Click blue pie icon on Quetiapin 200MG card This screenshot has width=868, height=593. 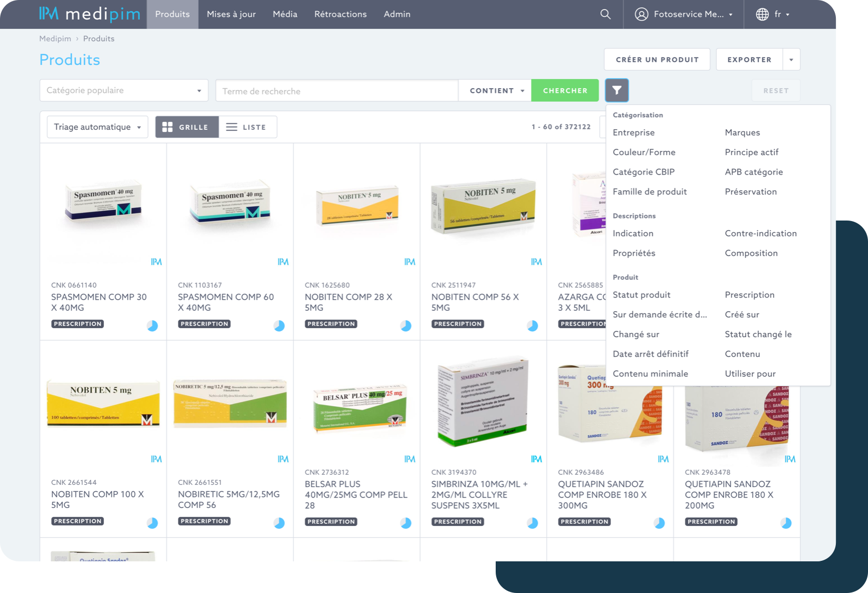(x=786, y=523)
